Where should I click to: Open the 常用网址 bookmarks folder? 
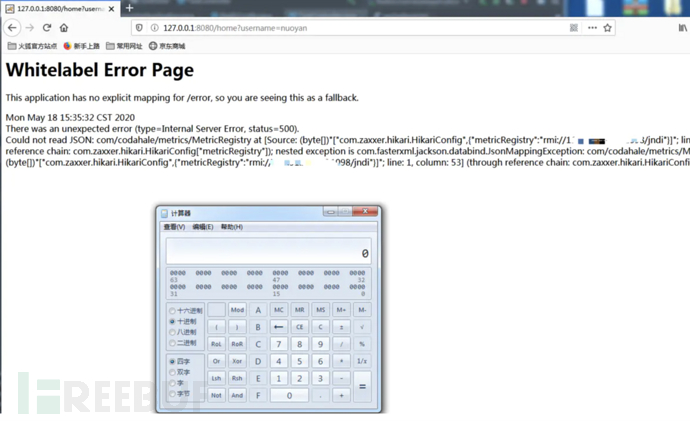click(123, 46)
